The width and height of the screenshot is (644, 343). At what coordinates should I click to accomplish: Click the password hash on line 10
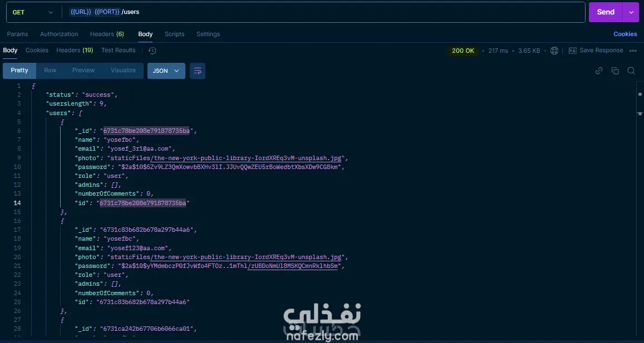pyautogui.click(x=229, y=167)
